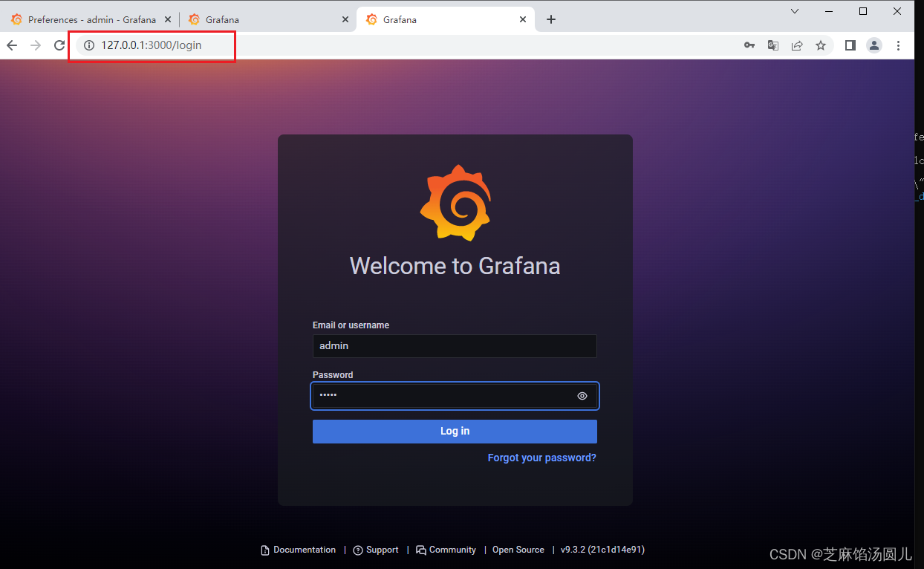Click the Email or username label

(351, 325)
